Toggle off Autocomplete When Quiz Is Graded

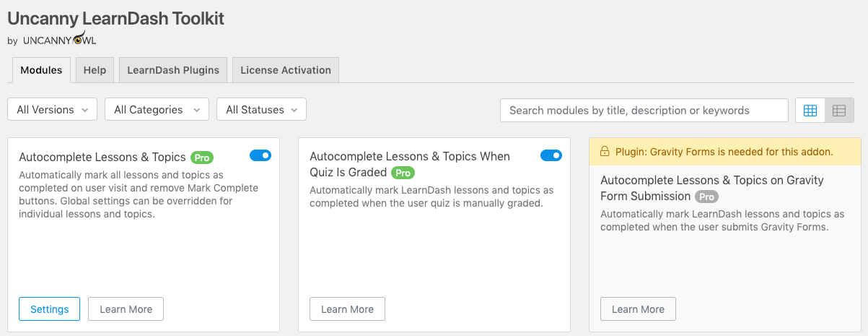pos(551,155)
